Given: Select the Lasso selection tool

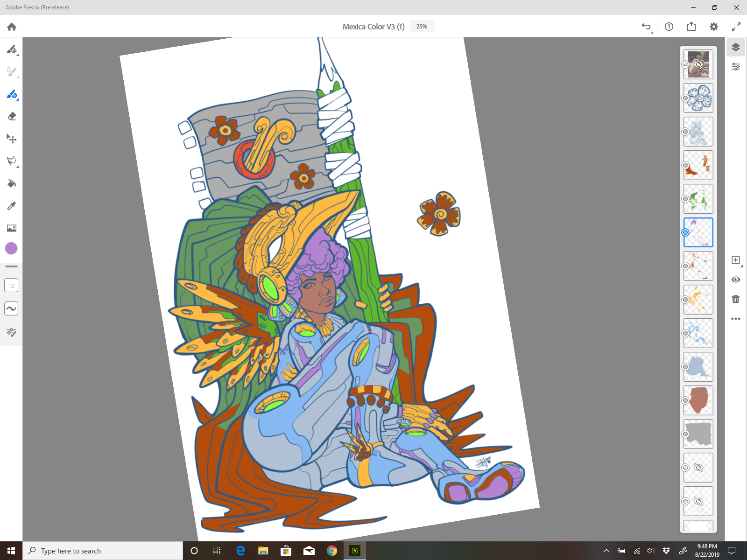Looking at the screenshot, I should click(x=12, y=161).
